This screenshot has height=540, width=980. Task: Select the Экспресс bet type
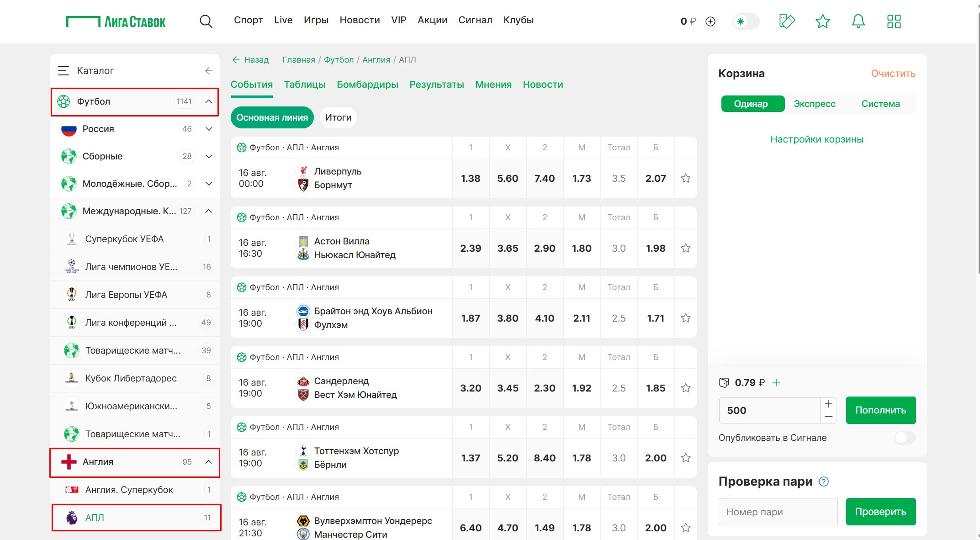click(x=814, y=104)
